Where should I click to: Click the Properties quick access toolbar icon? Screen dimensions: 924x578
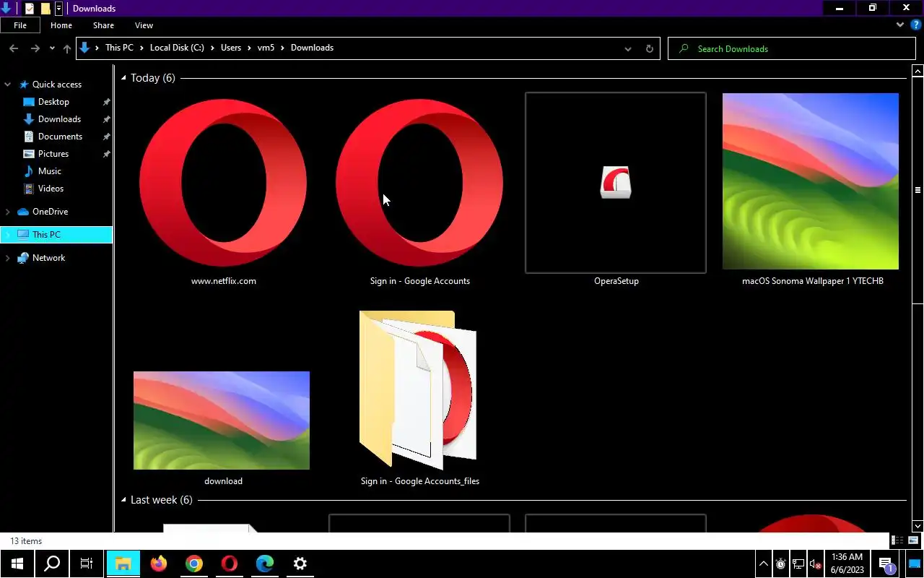click(30, 9)
